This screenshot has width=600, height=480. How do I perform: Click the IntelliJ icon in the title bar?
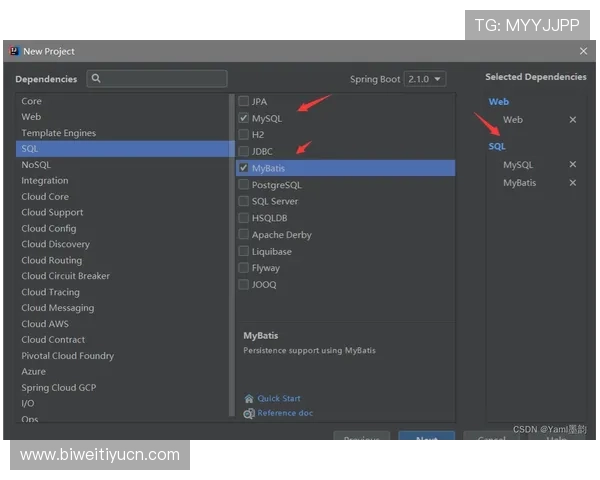click(14, 51)
